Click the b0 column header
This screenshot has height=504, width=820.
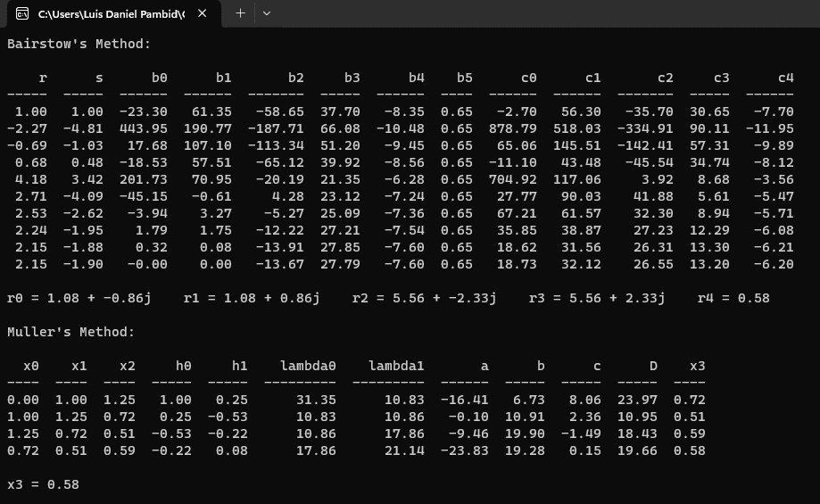click(159, 78)
